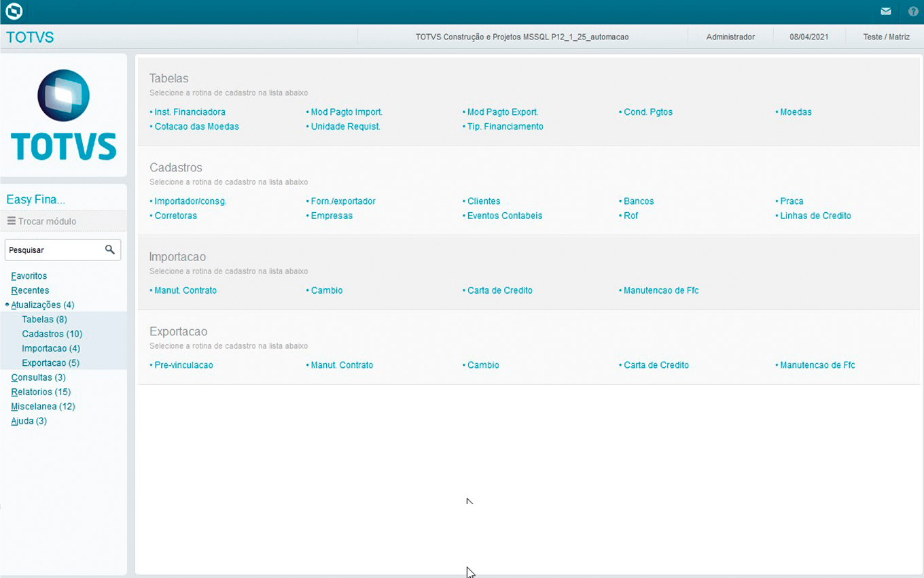Viewport: 924px width, 578px height.
Task: Click the search magnifier icon
Action: [x=110, y=250]
